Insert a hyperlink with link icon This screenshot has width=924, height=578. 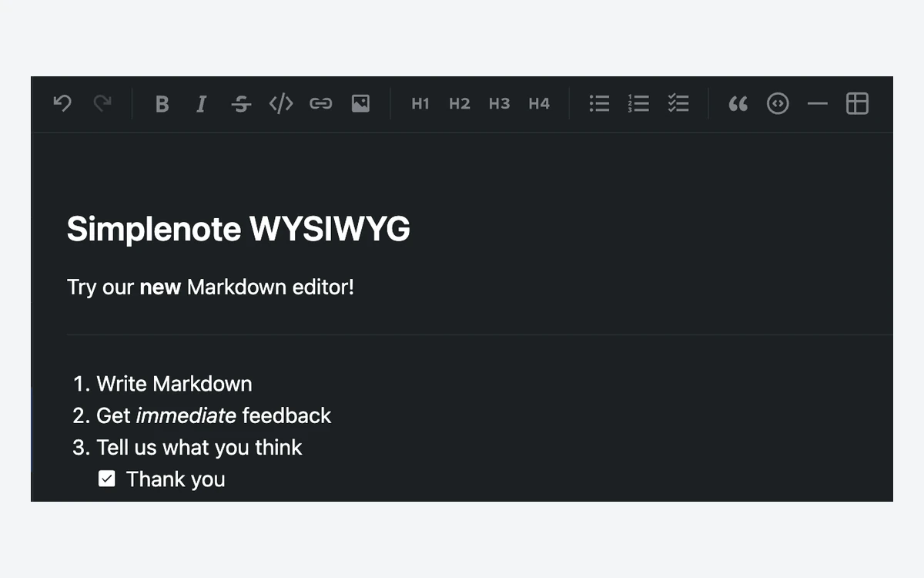(x=321, y=103)
